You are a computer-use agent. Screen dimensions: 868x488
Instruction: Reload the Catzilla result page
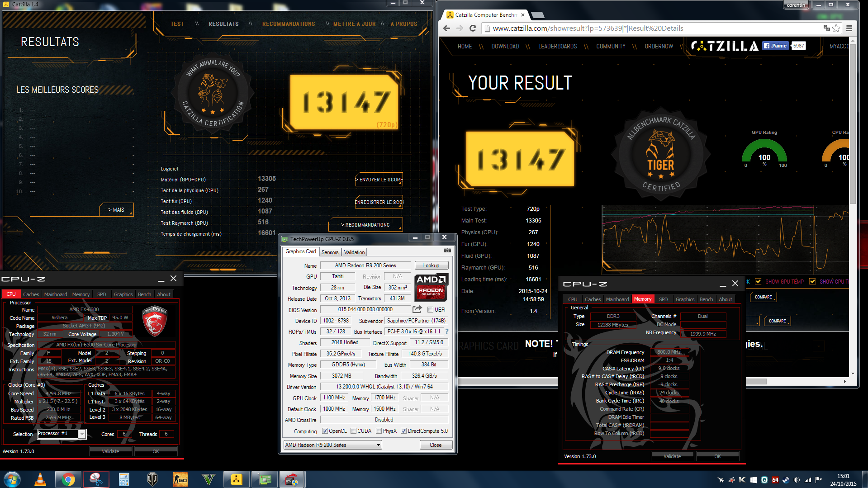[473, 28]
